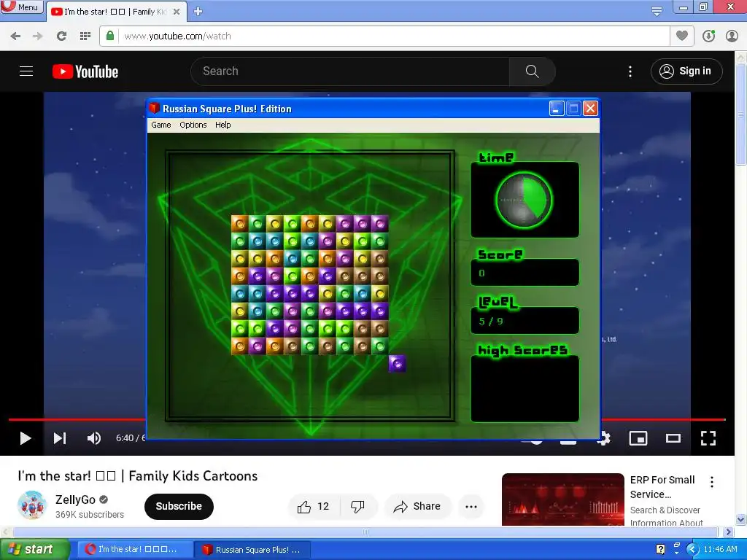Close the Russian Square Plus window
Screen dimensions: 747x560
(x=590, y=109)
